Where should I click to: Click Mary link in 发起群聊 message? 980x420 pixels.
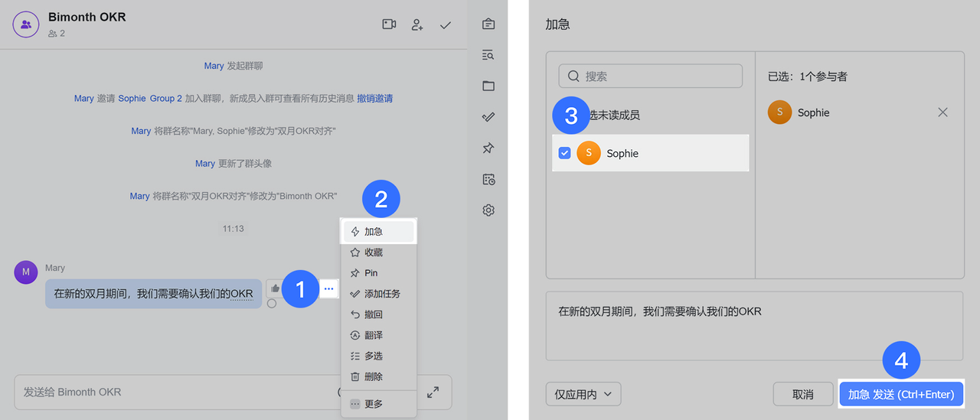(x=214, y=67)
